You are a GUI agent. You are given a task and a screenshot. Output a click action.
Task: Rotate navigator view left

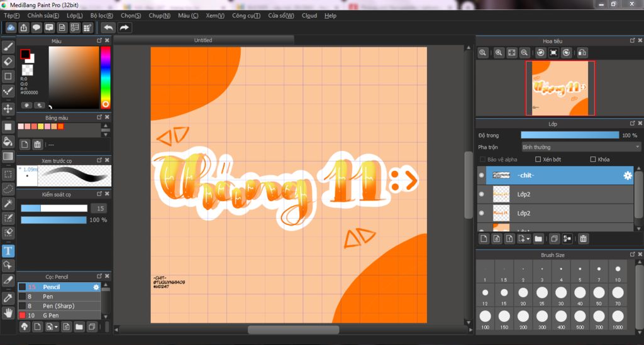pos(541,53)
